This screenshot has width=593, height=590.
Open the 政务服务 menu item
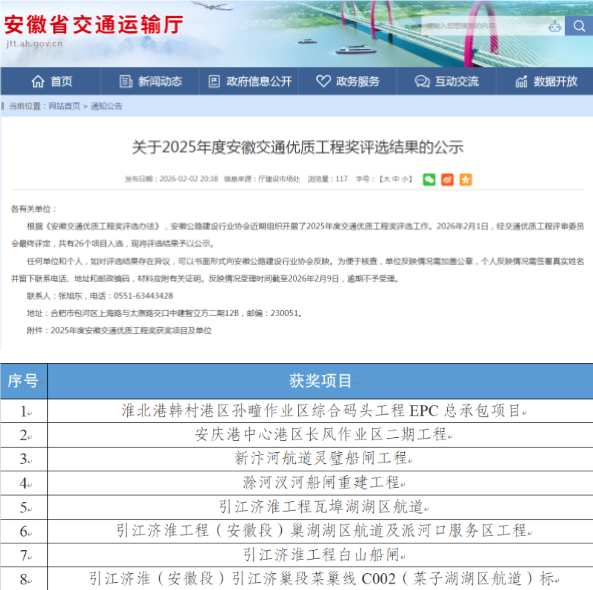click(348, 81)
